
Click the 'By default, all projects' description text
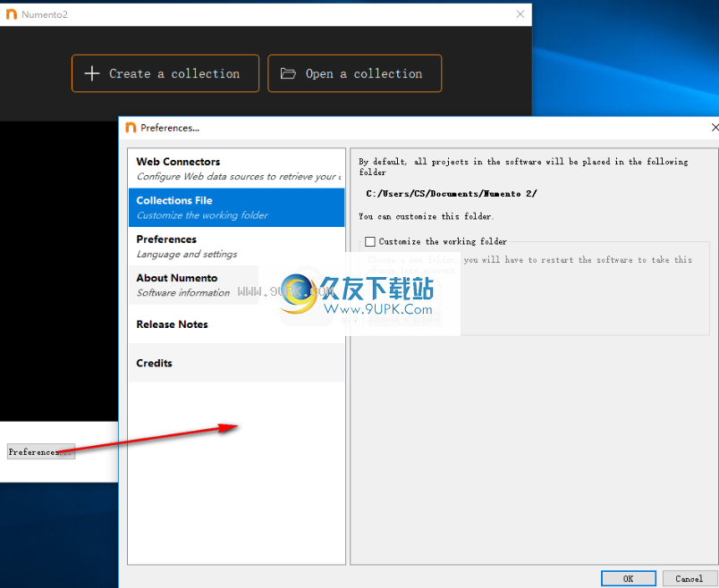523,166
